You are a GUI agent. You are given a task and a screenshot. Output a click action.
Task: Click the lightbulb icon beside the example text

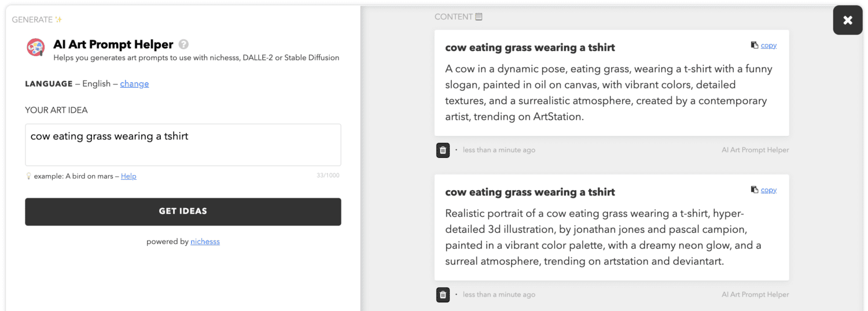point(28,176)
